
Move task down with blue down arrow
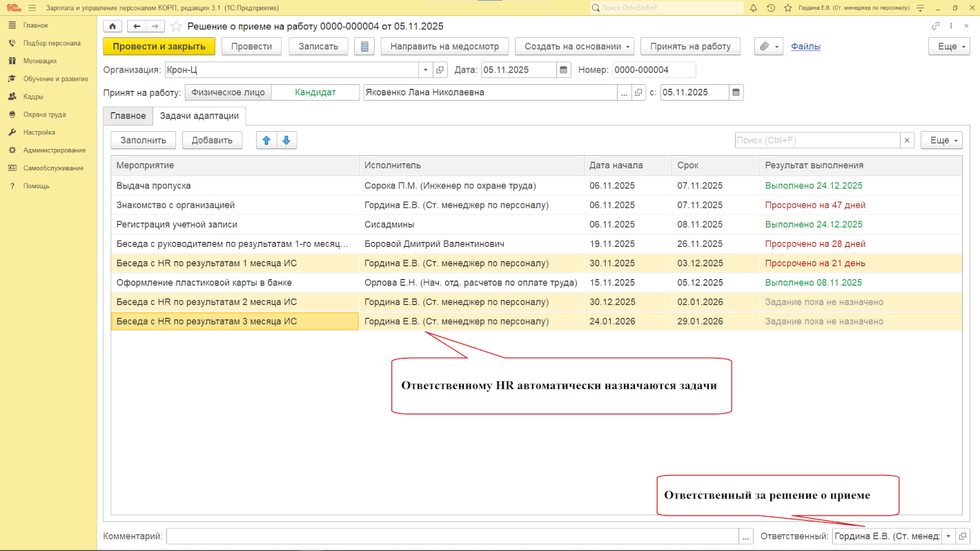pos(286,140)
